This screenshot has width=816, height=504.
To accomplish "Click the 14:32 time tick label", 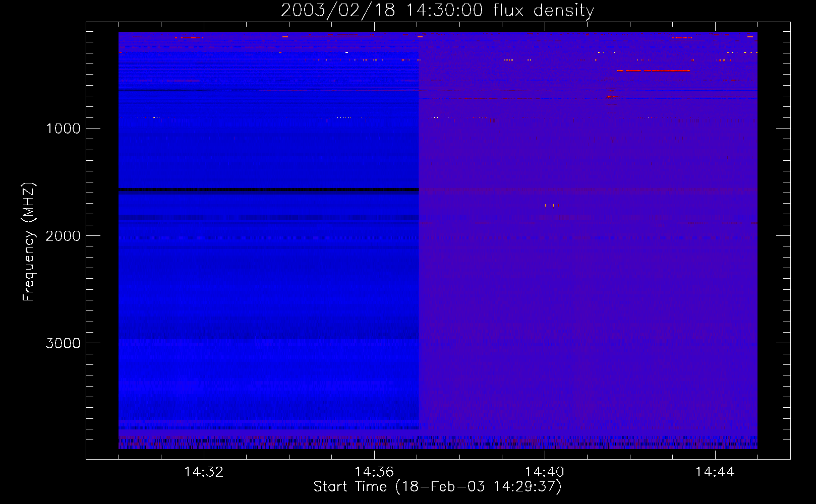I will [204, 472].
